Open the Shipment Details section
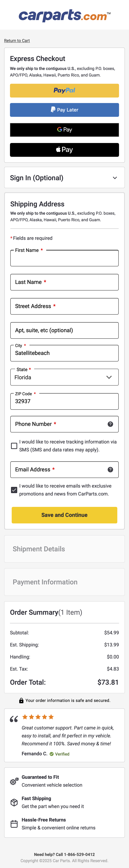The image size is (129, 868). [64, 549]
